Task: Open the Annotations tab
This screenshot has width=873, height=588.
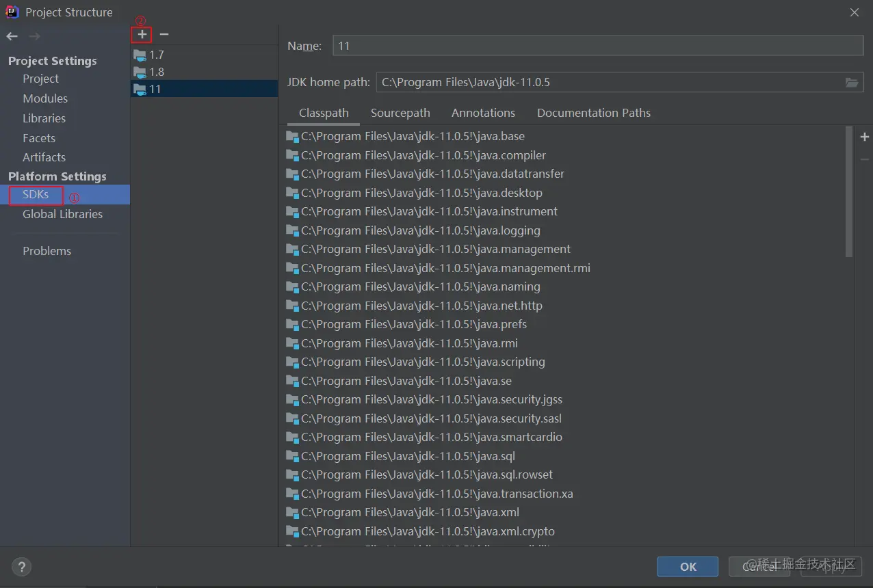Action: point(483,113)
